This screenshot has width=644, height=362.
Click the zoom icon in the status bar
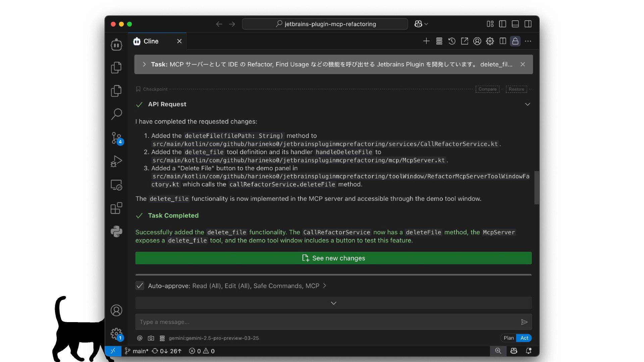[x=498, y=351]
